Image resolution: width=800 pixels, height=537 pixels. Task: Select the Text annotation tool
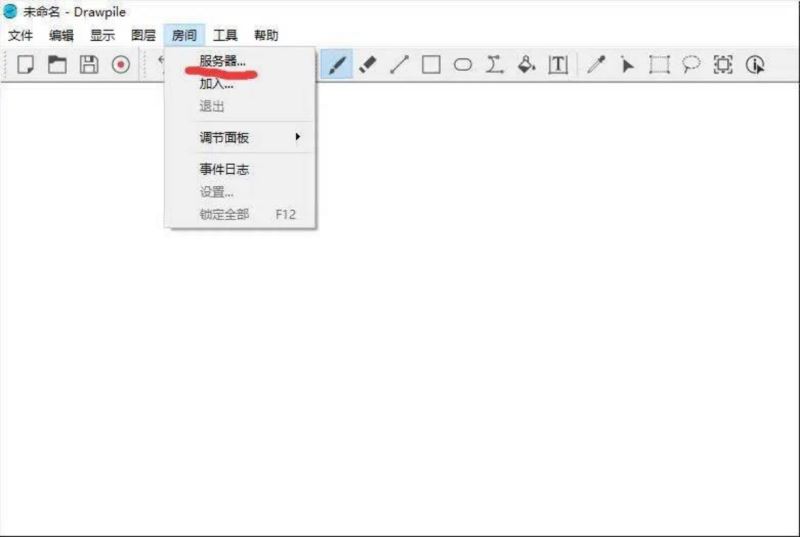(558, 65)
